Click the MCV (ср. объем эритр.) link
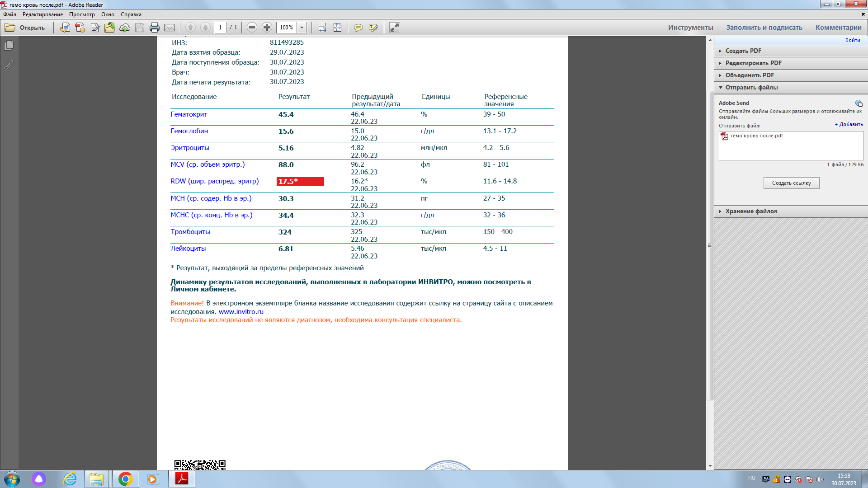The image size is (868, 488). point(208,164)
